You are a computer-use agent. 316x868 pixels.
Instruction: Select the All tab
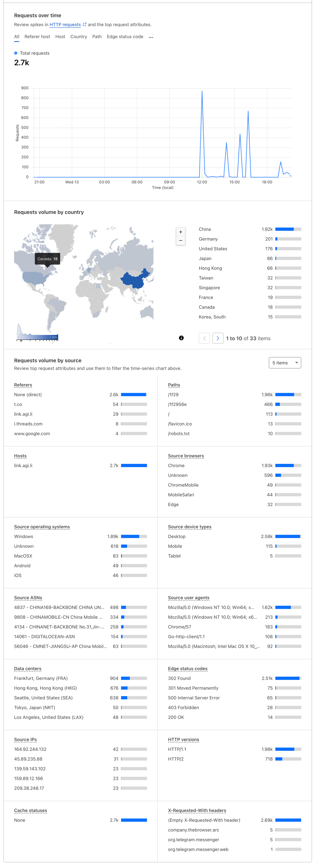17,37
